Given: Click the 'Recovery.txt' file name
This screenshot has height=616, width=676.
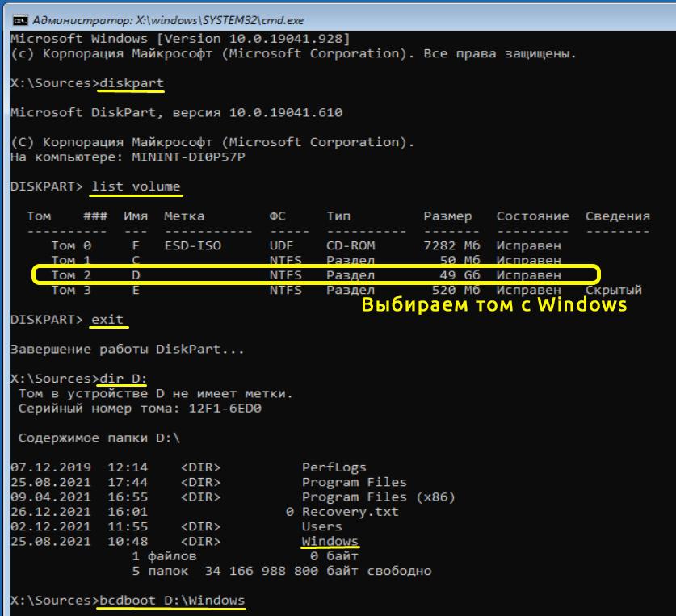Looking at the screenshot, I should 351,512.
